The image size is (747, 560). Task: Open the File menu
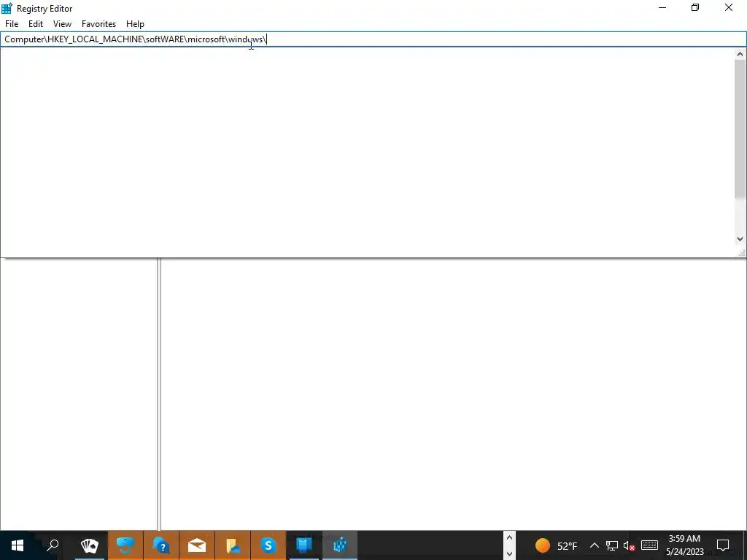click(x=12, y=24)
